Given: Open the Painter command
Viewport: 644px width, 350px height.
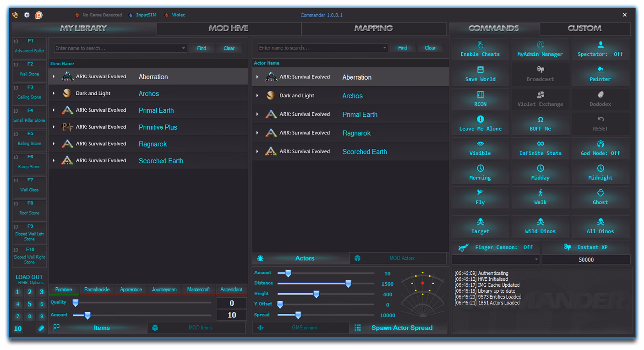Looking at the screenshot, I should (600, 74).
